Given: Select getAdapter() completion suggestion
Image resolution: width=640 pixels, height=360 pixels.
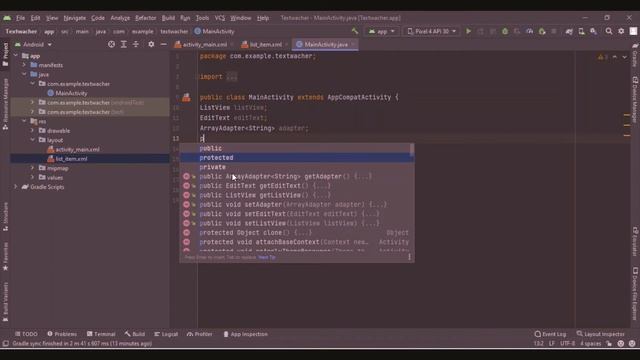Looking at the screenshot, I should [x=297, y=176].
